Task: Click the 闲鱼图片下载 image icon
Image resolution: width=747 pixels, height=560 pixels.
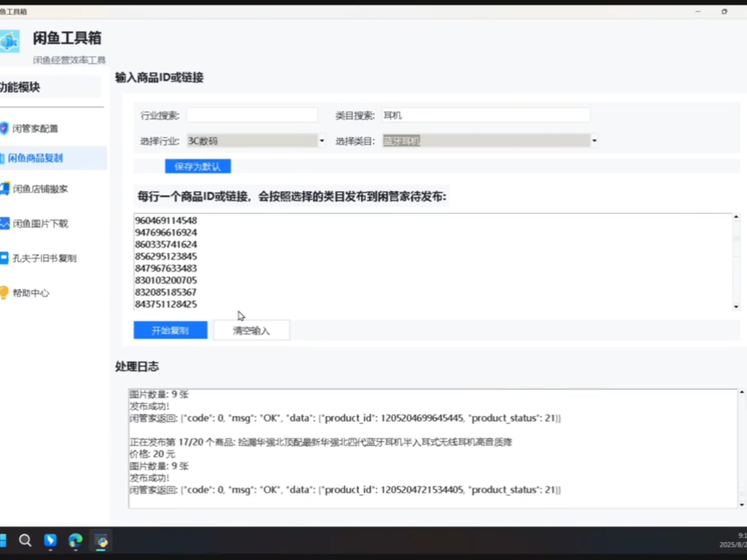Action: point(5,223)
